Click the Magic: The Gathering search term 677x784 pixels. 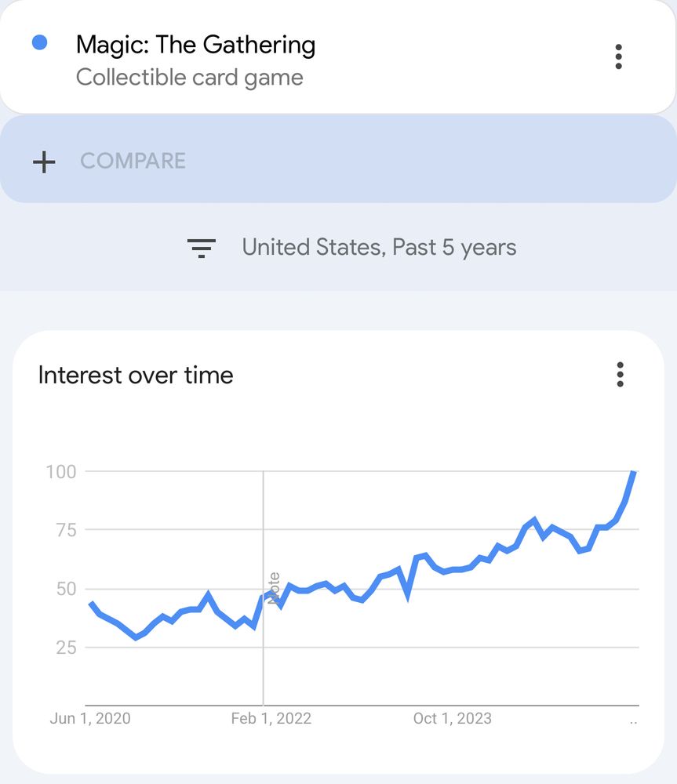(195, 45)
